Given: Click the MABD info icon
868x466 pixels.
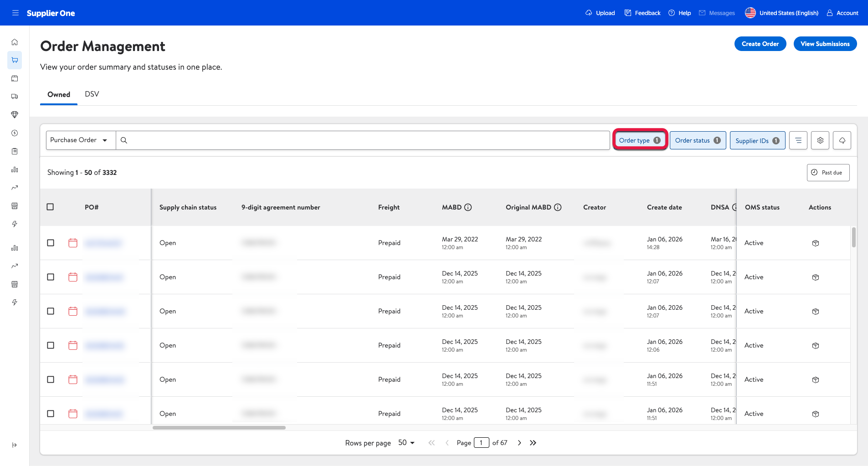Looking at the screenshot, I should [x=468, y=207].
